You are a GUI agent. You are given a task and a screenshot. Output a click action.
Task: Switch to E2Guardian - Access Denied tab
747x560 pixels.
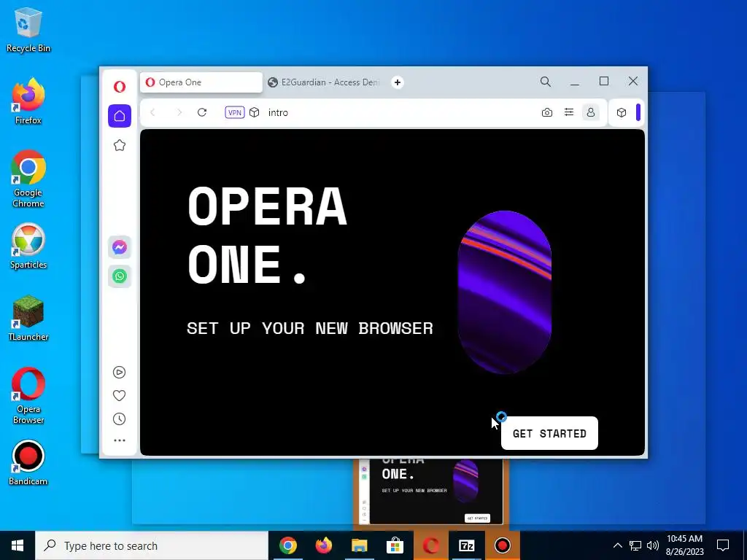(x=325, y=82)
